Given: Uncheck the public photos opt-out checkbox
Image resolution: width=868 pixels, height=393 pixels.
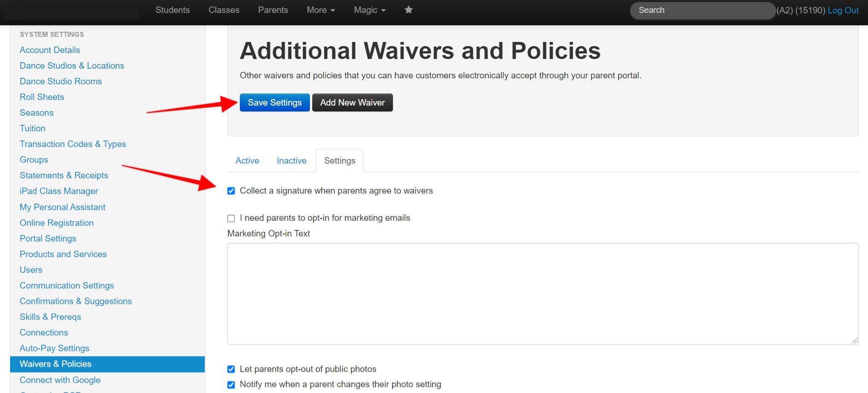Looking at the screenshot, I should (x=231, y=369).
